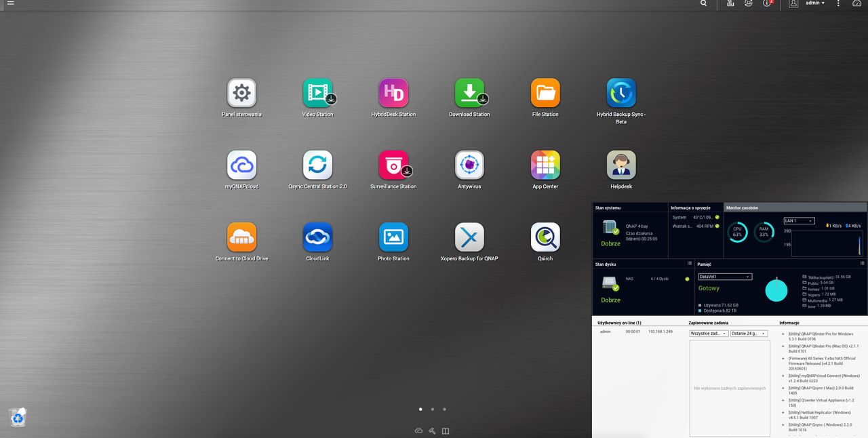Click the tools icon at bottom center
The image size is (868, 438).
(432, 431)
